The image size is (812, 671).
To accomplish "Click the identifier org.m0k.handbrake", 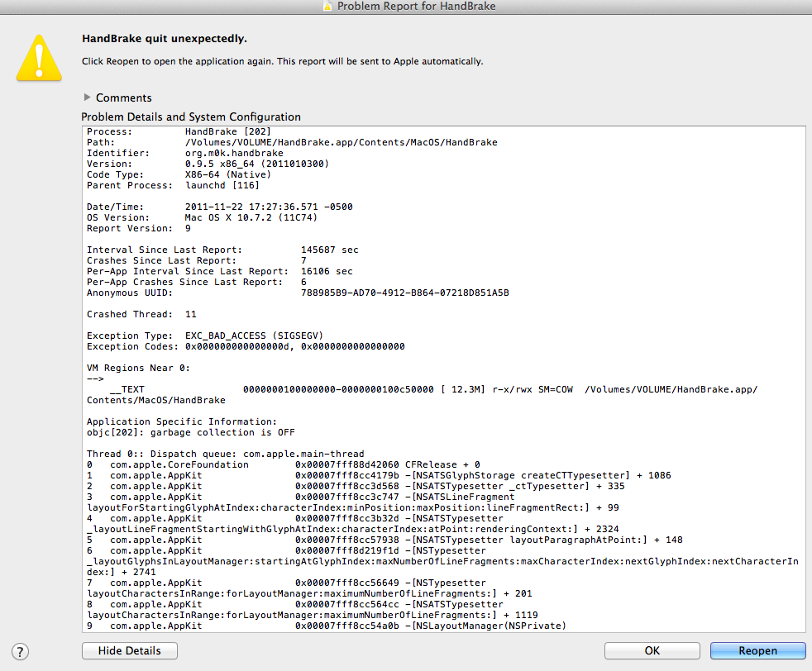I will click(234, 153).
